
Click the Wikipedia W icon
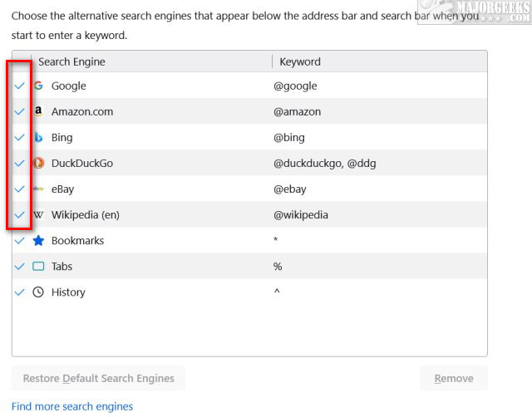38,214
